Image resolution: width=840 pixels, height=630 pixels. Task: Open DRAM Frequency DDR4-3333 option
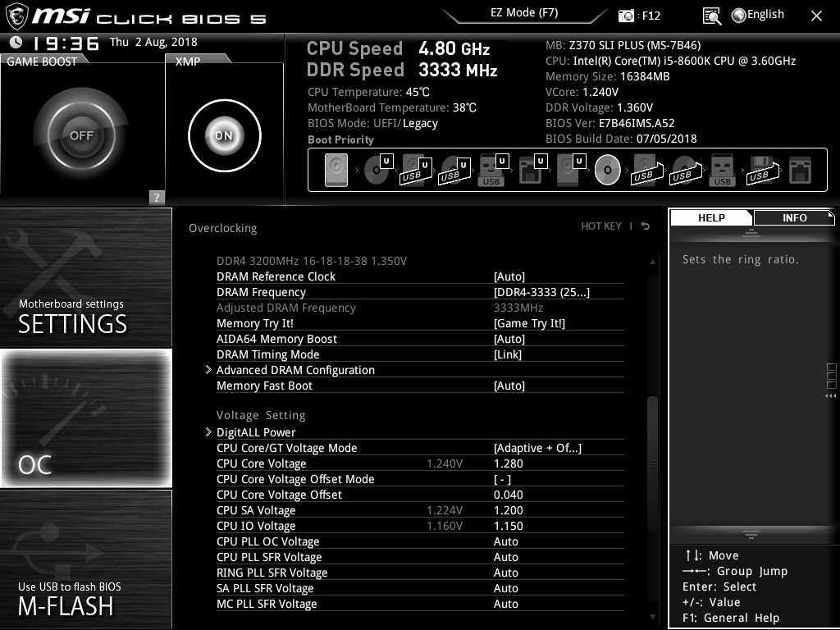point(420,292)
